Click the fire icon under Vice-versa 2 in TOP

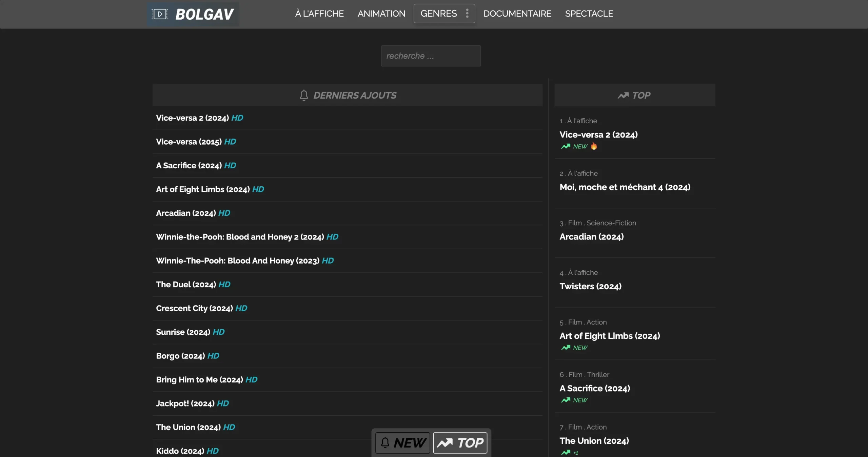point(594,146)
